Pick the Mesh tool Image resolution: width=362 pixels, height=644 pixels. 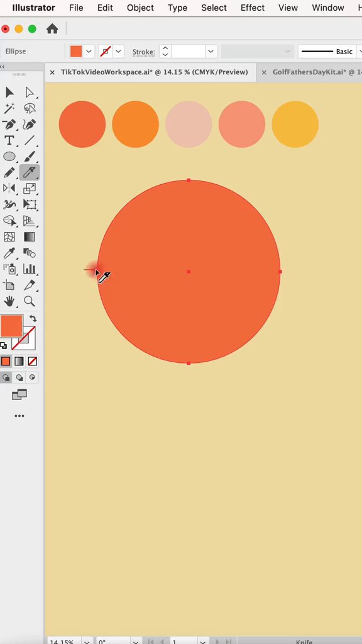click(9, 236)
